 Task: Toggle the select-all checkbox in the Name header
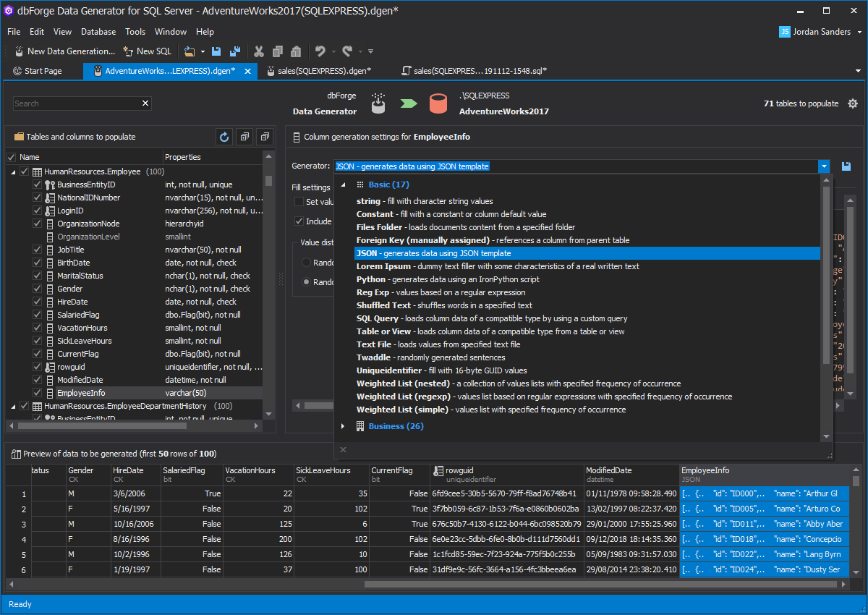tap(11, 157)
